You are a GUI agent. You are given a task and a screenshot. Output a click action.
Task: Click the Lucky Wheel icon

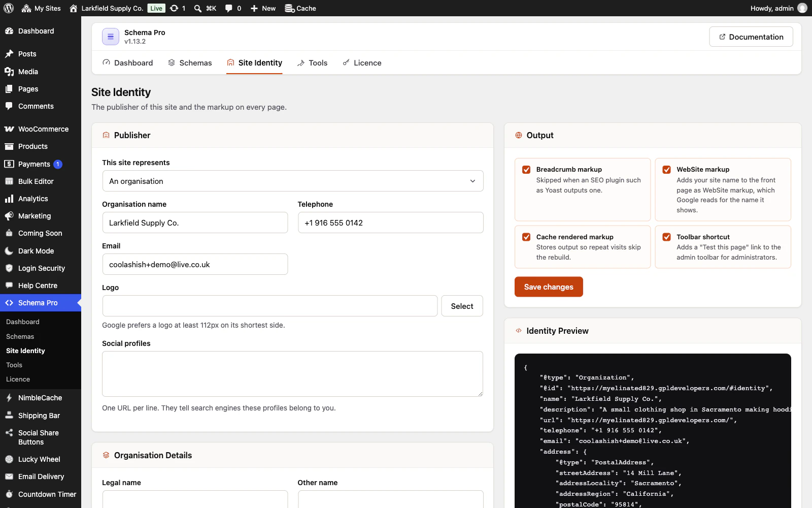tap(9, 459)
